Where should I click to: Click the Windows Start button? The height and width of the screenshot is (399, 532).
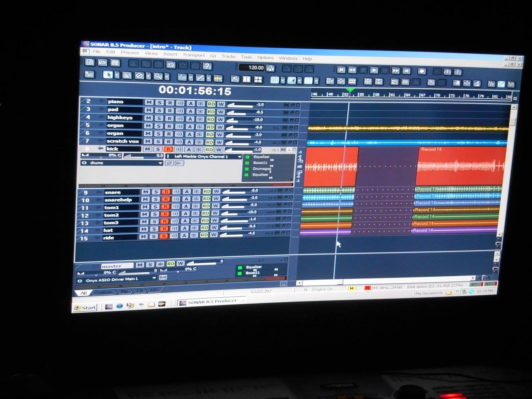(85, 308)
